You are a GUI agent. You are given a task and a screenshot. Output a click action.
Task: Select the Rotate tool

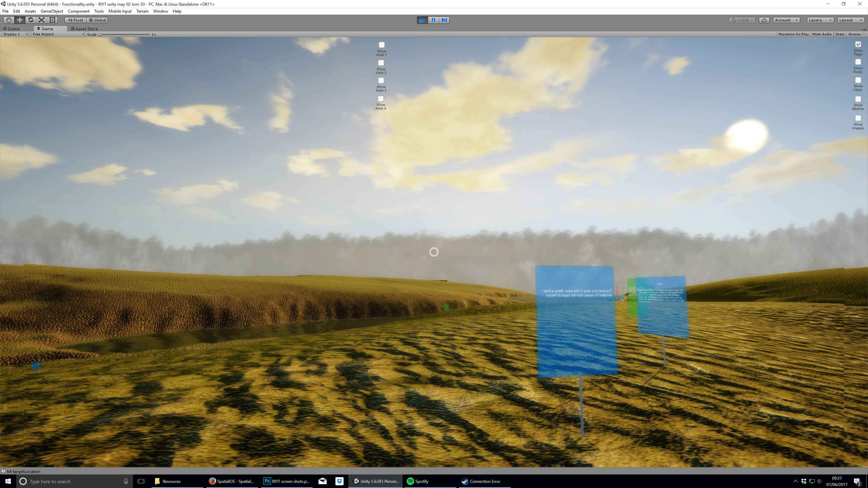31,20
